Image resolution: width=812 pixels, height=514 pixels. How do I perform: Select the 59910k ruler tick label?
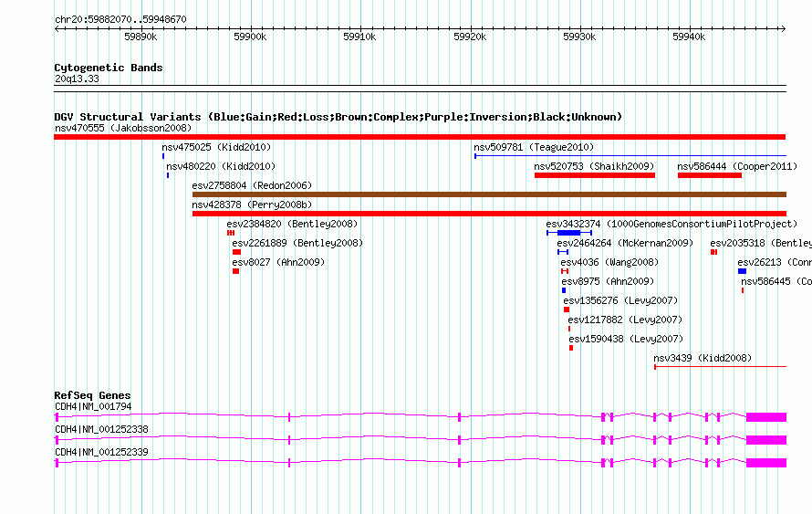[x=359, y=37]
